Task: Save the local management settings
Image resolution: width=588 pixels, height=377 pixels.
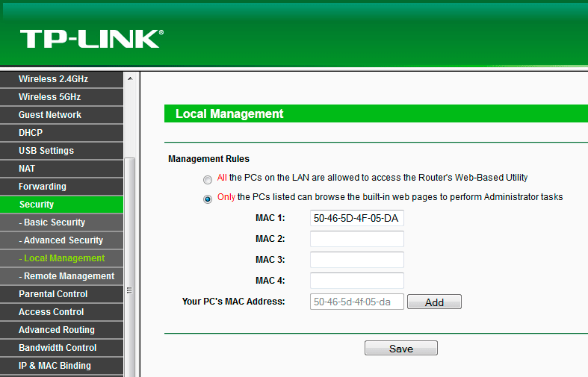Action: (x=400, y=349)
